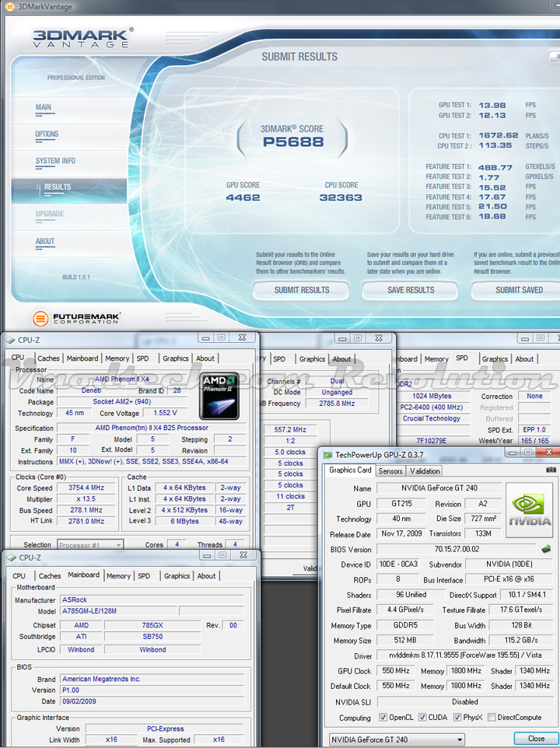Click the GPU-Z Name field NVIDIA GeForce GT 240
Screen dimensions: 560x748
[439, 488]
